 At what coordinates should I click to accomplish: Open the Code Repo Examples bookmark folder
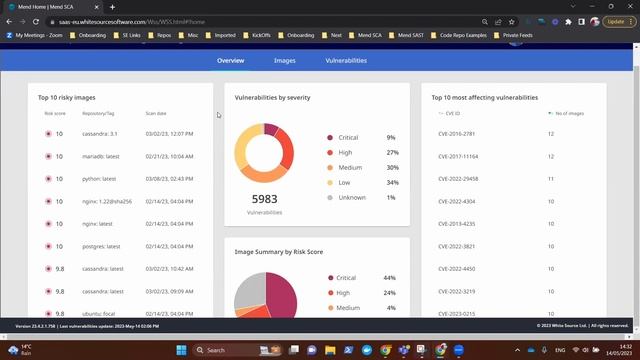(459, 36)
